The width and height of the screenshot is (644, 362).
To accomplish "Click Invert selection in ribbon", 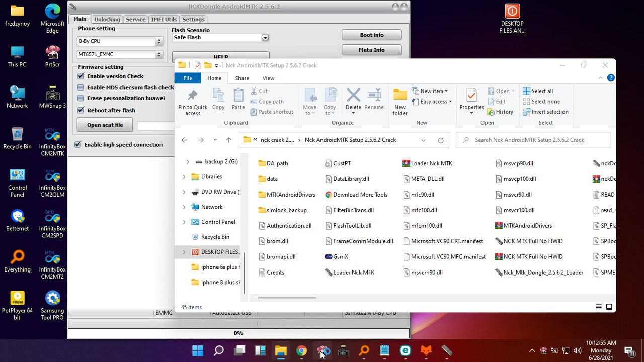I will (x=545, y=112).
